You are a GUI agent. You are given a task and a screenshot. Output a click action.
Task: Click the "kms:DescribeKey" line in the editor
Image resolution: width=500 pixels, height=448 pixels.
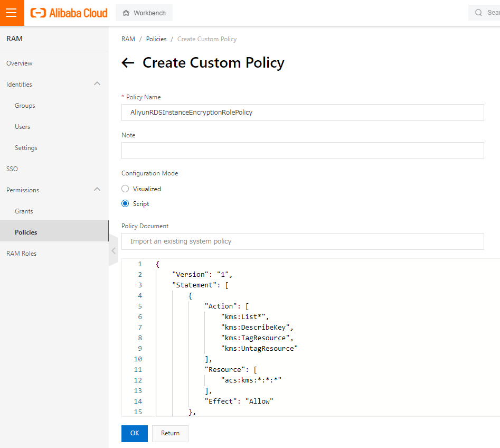point(257,328)
